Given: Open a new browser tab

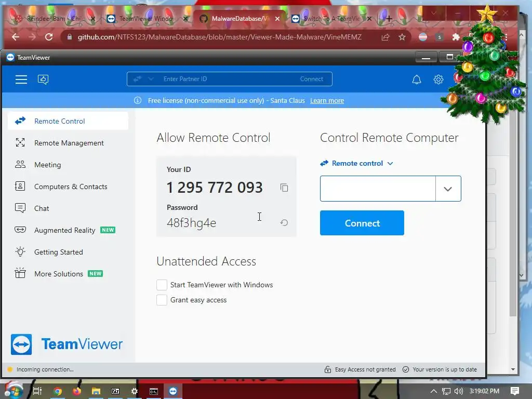Looking at the screenshot, I should coord(389,19).
